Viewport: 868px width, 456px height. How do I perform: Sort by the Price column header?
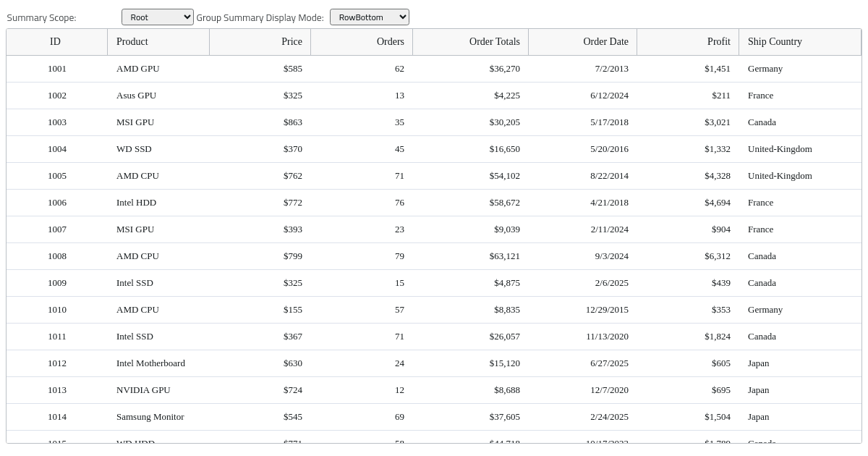[x=260, y=42]
